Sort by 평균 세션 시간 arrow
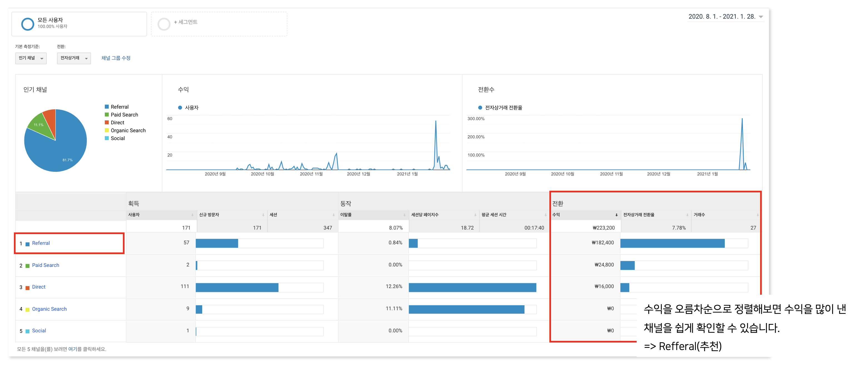 click(x=545, y=215)
